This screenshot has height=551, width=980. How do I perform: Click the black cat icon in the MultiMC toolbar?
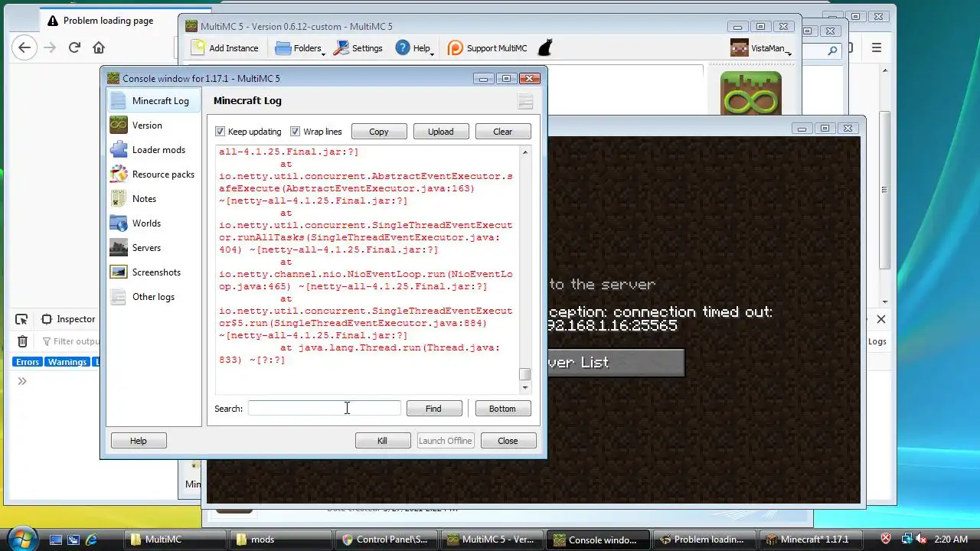(545, 48)
